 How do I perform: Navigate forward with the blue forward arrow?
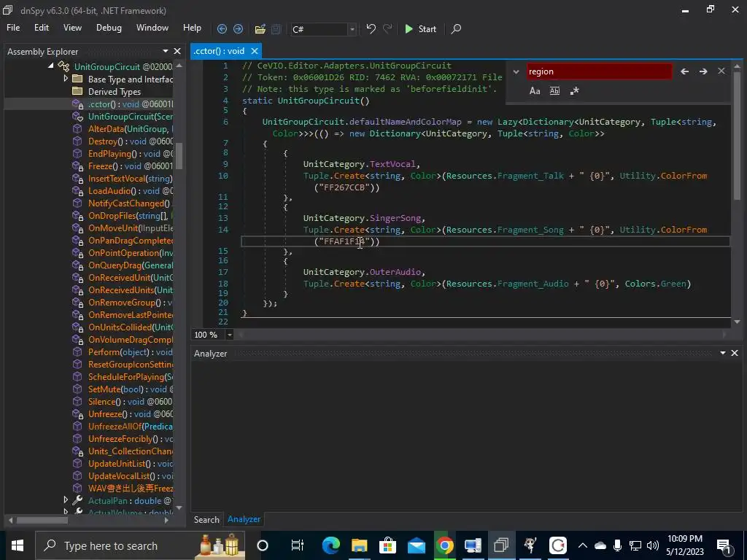(x=239, y=29)
